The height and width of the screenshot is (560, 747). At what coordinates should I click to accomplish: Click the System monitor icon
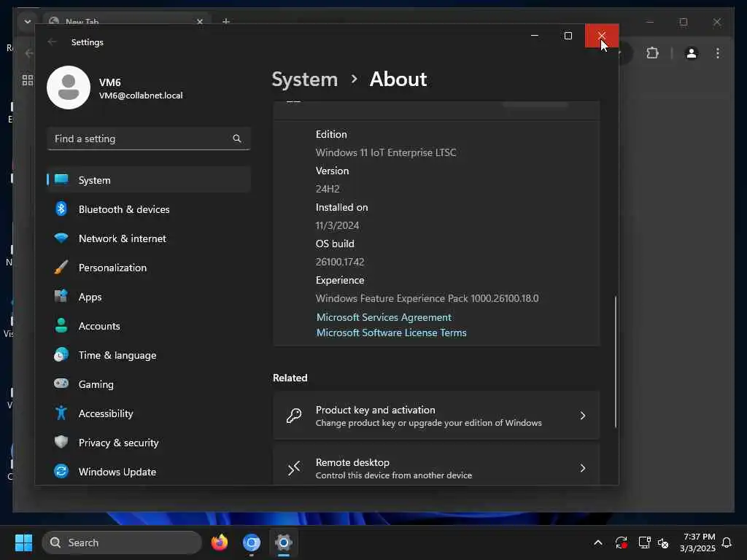click(61, 179)
